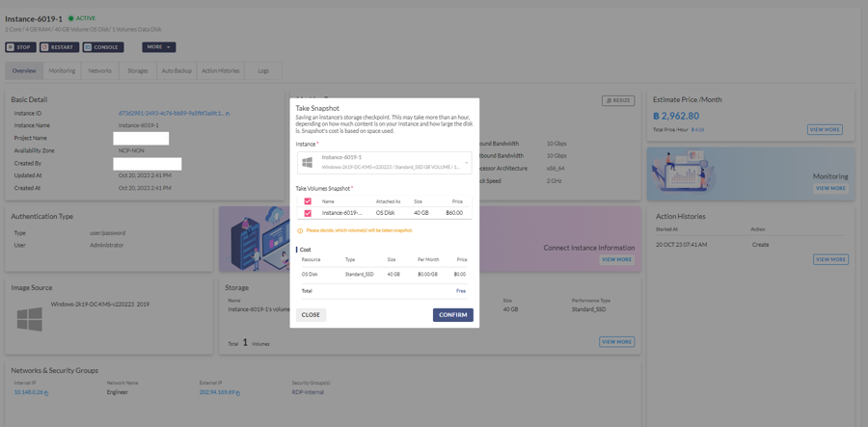Toggle the select-all volumes header checkbox
The height and width of the screenshot is (427, 868).
point(308,201)
